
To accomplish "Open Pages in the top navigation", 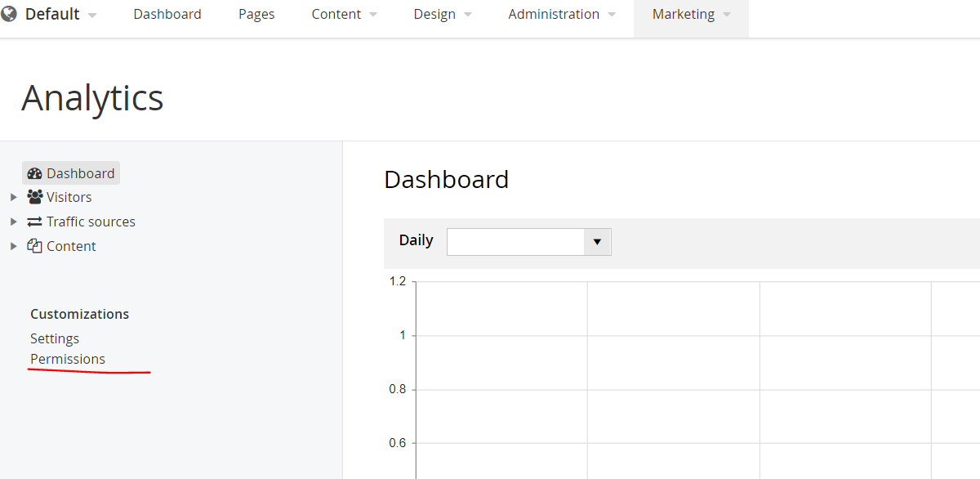I will [256, 14].
